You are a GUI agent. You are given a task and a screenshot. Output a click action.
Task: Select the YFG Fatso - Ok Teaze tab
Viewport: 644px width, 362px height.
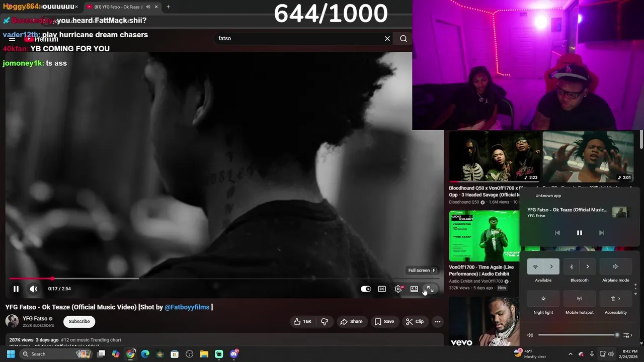coord(122,7)
